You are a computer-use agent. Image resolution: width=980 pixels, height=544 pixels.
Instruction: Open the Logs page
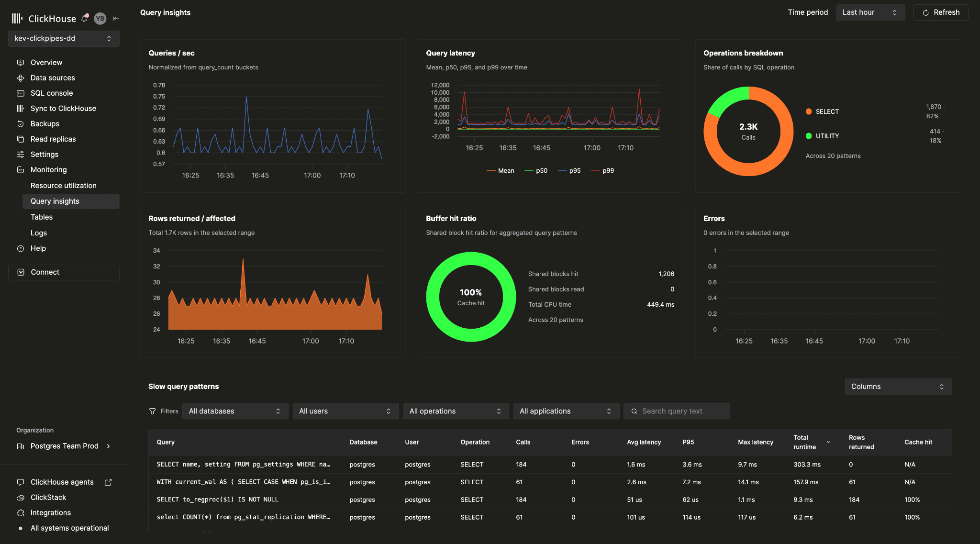coord(39,233)
